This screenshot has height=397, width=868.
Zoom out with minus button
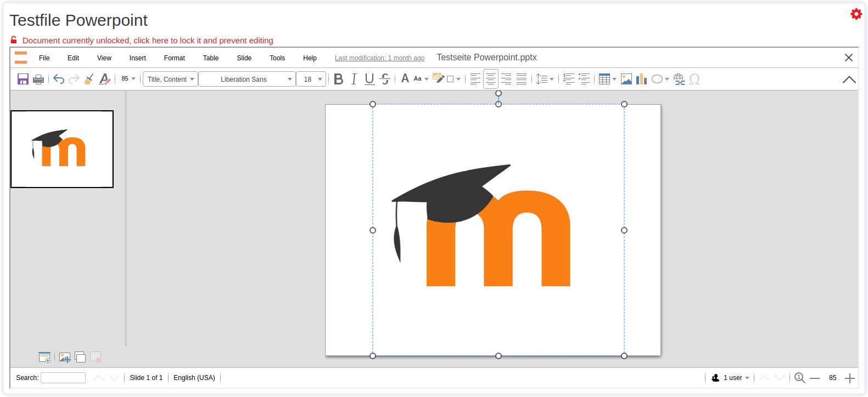pos(815,378)
